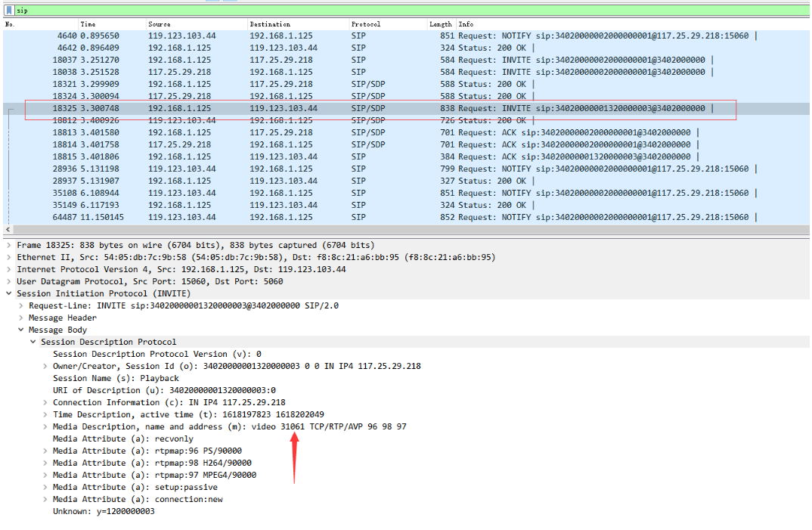812x530 pixels.
Task: Sort by the Destination column header
Action: [x=270, y=24]
